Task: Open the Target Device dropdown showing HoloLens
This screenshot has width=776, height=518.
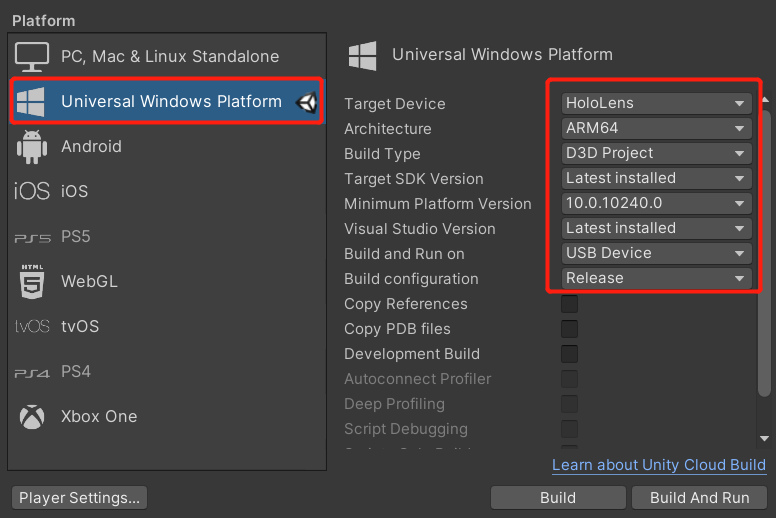Action: point(655,103)
